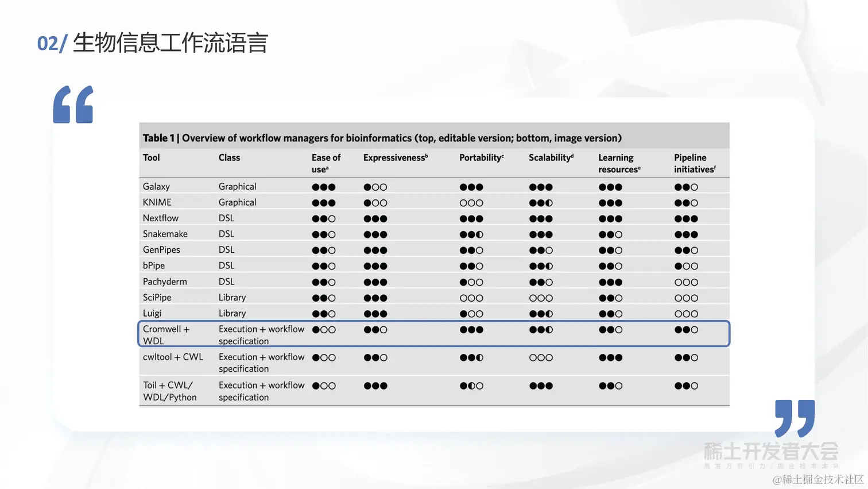The height and width of the screenshot is (489, 868).
Task: Select the Pachyderm tool name
Action: tap(165, 282)
